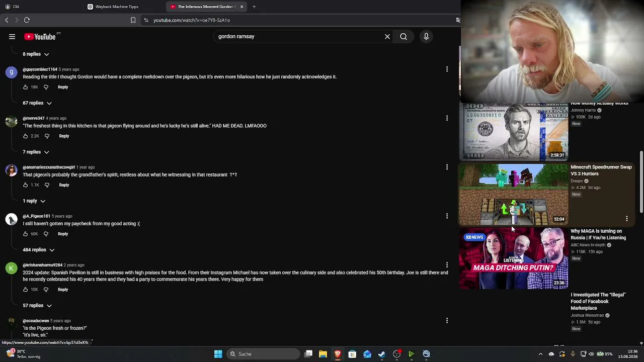The width and height of the screenshot is (644, 362).
Task: Open the YouTube guide hamburger menu
Action: pos(12,37)
